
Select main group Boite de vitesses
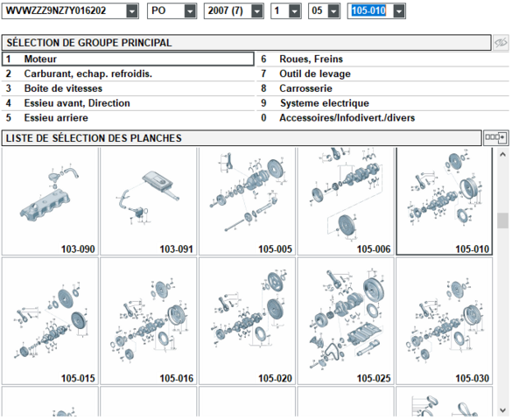(x=128, y=88)
